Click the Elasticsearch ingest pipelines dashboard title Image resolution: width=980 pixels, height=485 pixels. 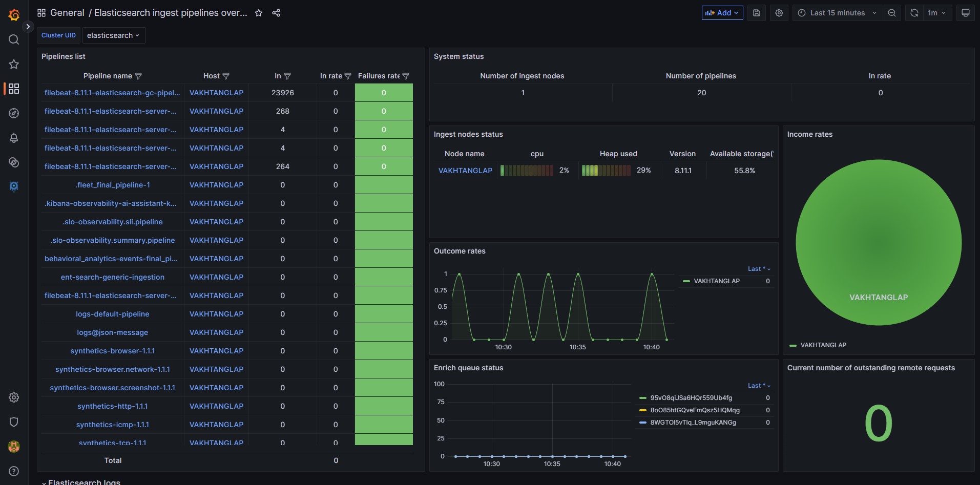click(x=171, y=13)
